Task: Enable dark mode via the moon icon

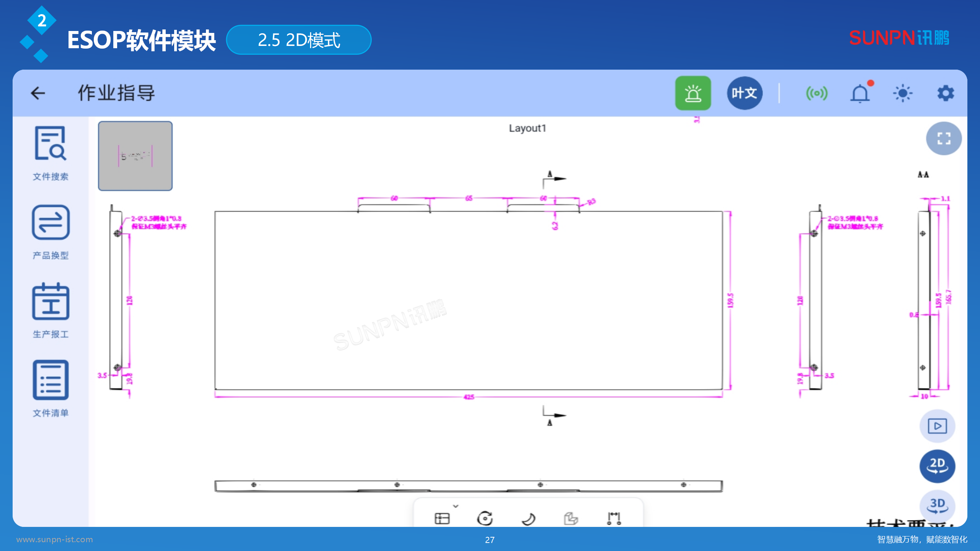Action: [529, 519]
